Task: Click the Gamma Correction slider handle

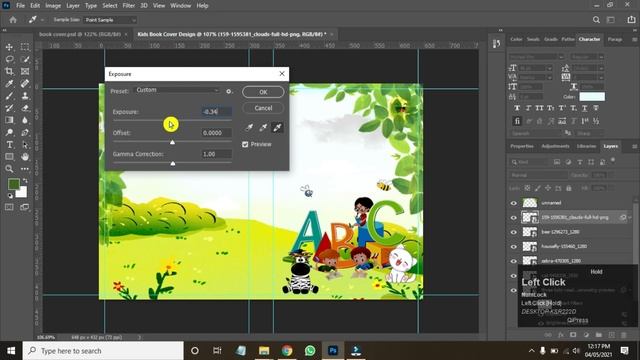Action: pyautogui.click(x=173, y=163)
